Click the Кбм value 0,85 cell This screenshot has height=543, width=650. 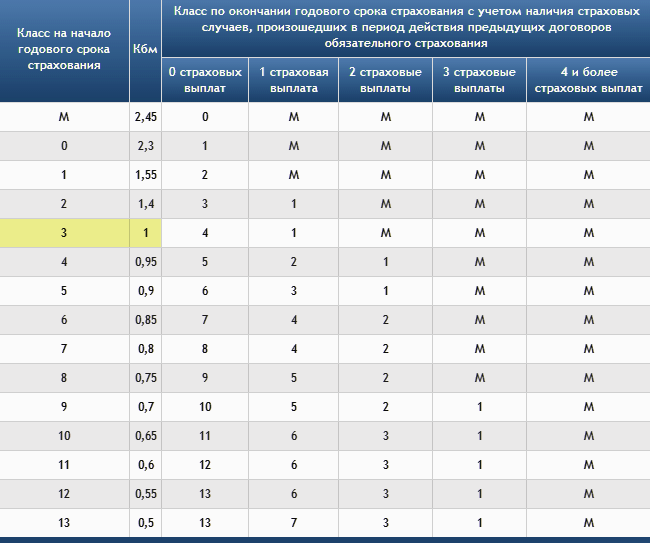(x=145, y=320)
